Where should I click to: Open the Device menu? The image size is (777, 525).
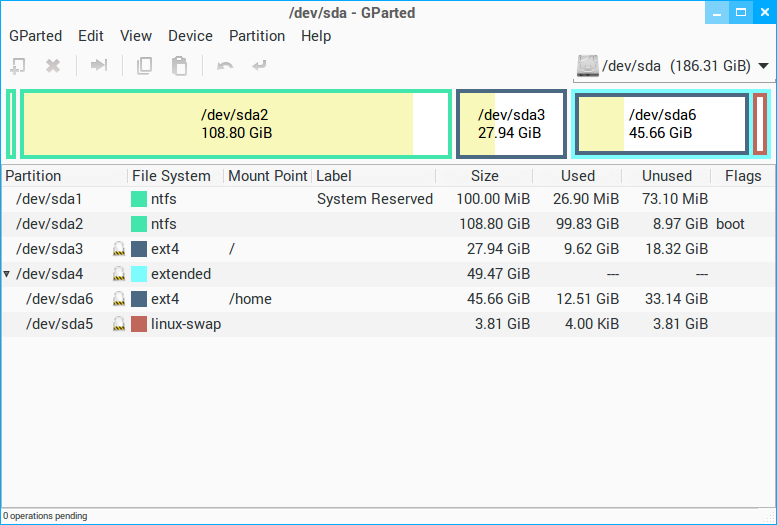(190, 36)
